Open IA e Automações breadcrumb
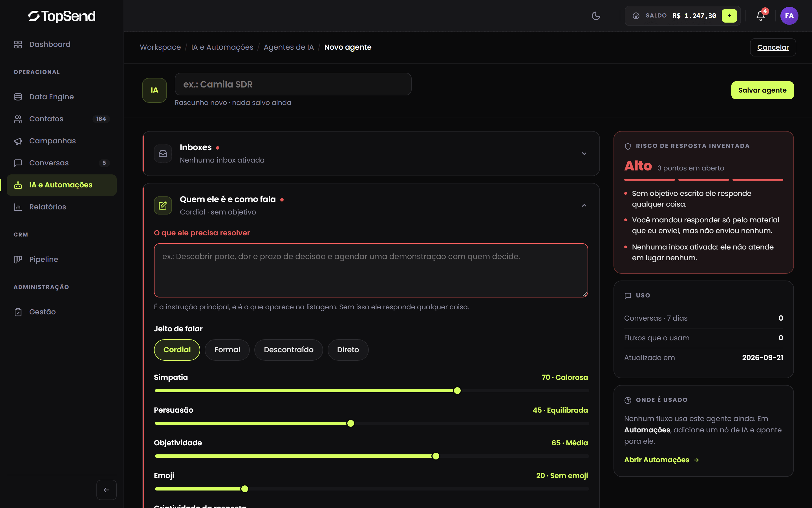 click(x=222, y=47)
